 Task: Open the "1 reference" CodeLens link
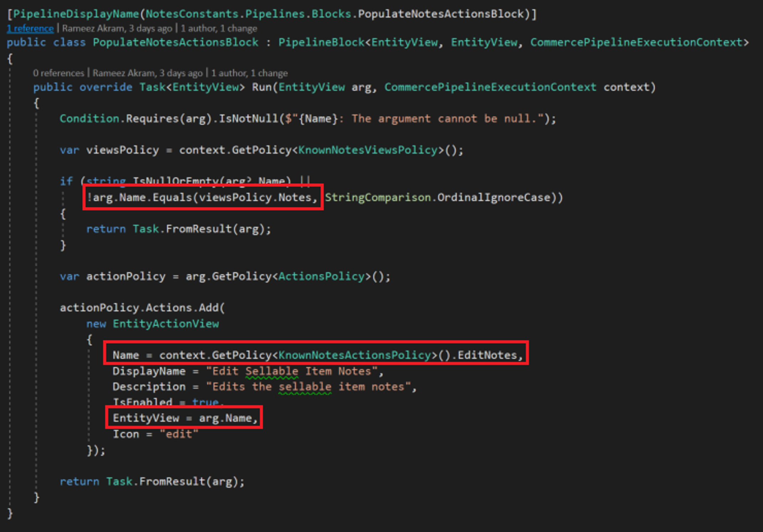30,28
